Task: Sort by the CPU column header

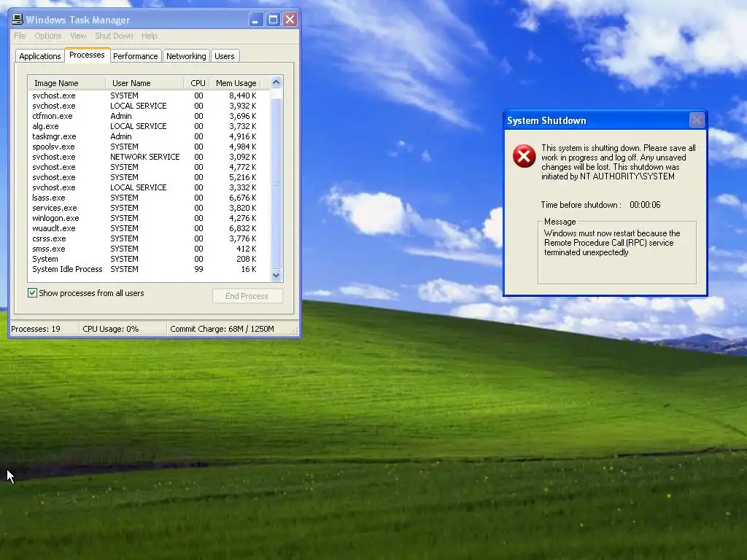Action: 197,83
